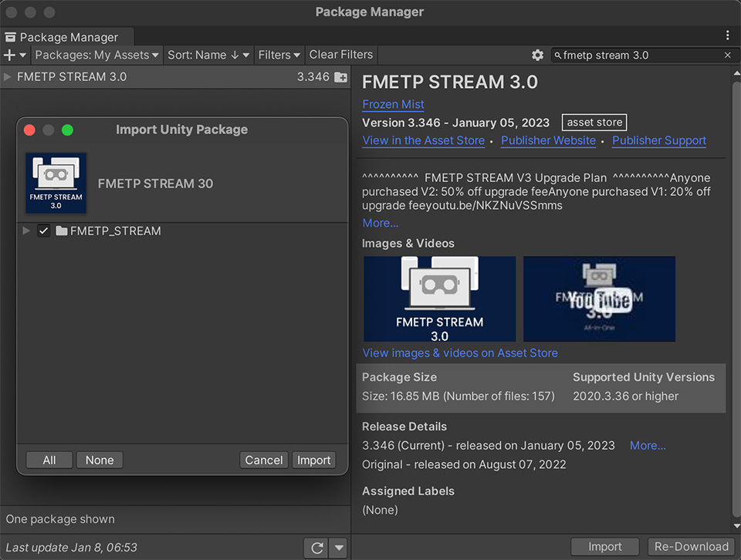Click None to deselect all package contents
Image resolution: width=741 pixels, height=560 pixels.
[x=100, y=460]
